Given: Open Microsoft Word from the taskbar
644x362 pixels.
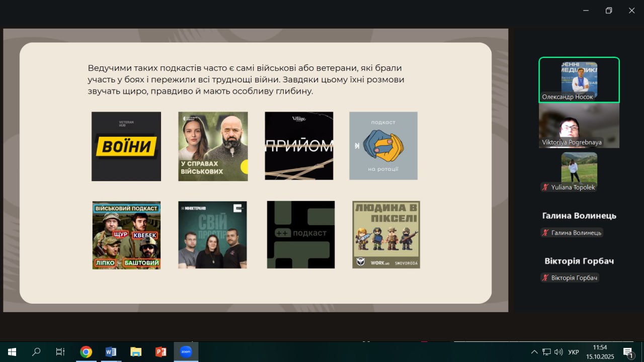Looking at the screenshot, I should coord(111,352).
